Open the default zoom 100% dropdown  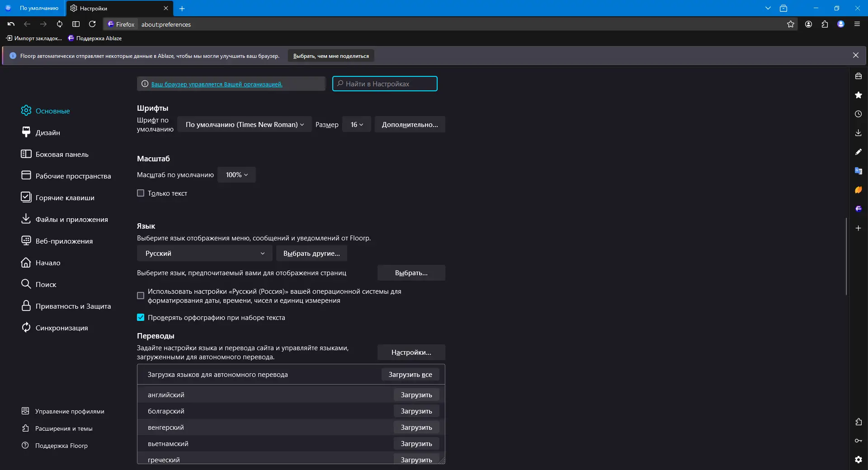(x=236, y=175)
